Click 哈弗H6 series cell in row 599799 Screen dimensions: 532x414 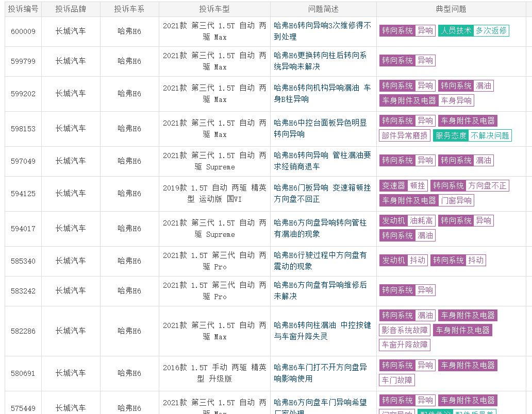[129, 61]
